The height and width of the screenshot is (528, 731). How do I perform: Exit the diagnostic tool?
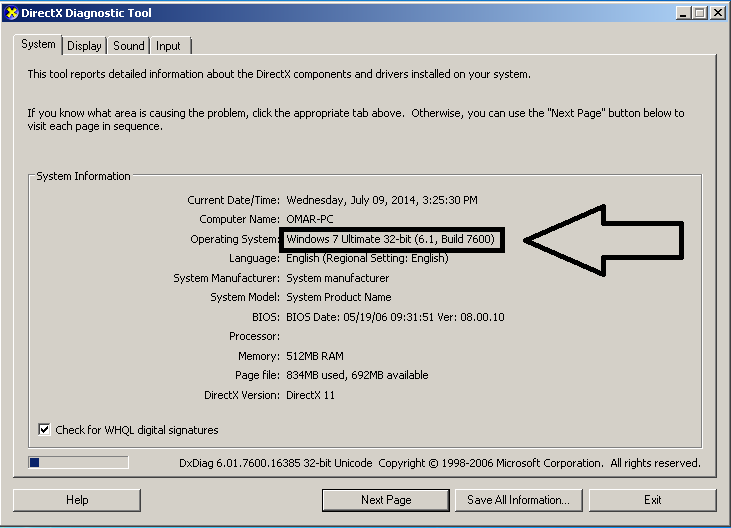pos(653,500)
